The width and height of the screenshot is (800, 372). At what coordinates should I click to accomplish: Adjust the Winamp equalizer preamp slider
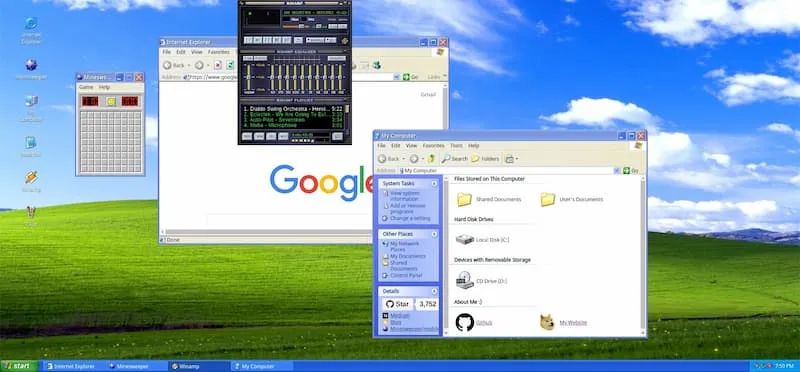(248, 78)
